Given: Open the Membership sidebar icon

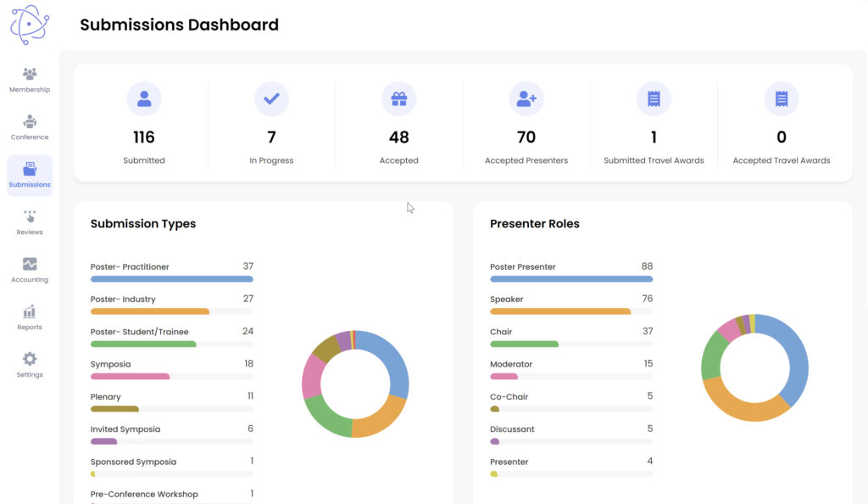Looking at the screenshot, I should 30,74.
